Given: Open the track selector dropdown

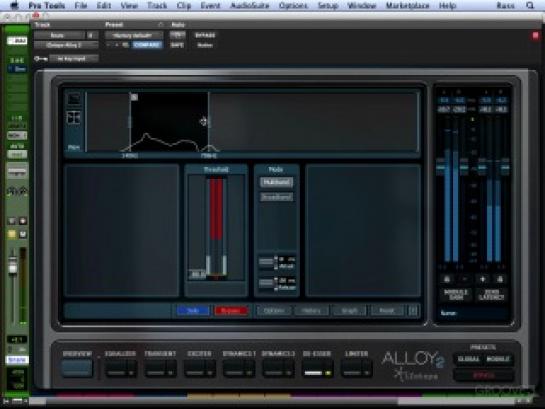Looking at the screenshot, I should point(59,35).
